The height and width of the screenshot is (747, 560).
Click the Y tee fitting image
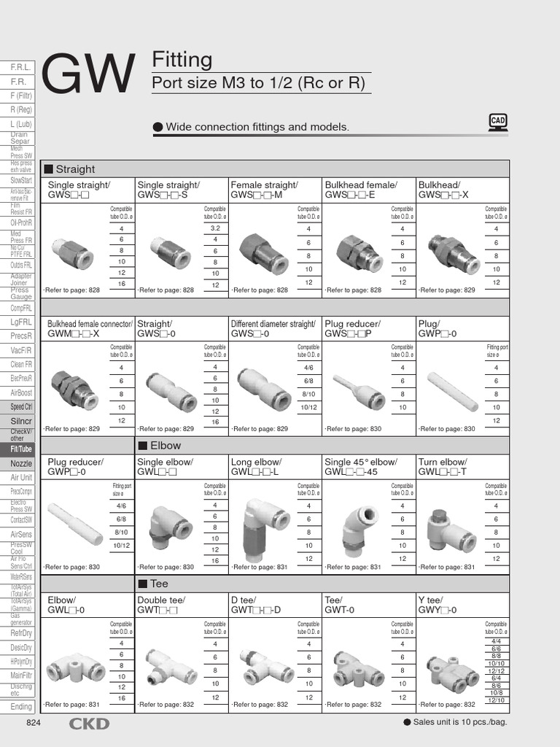coord(453,676)
